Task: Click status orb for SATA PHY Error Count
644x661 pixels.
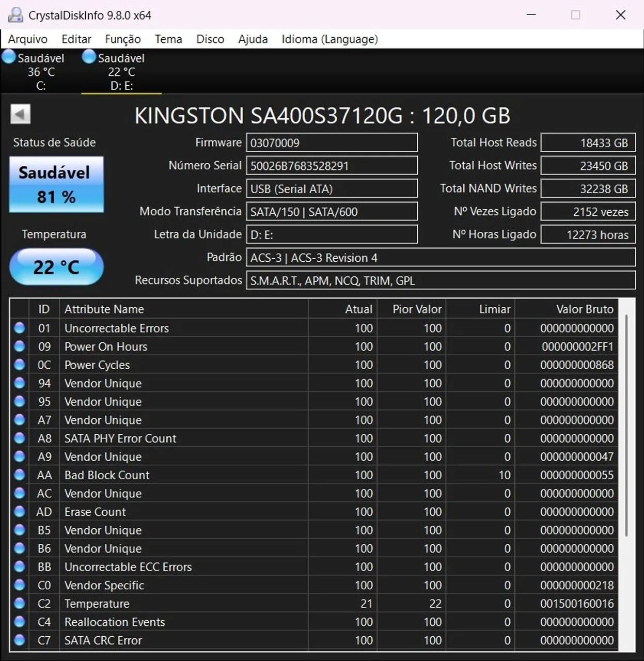Action: (20, 438)
